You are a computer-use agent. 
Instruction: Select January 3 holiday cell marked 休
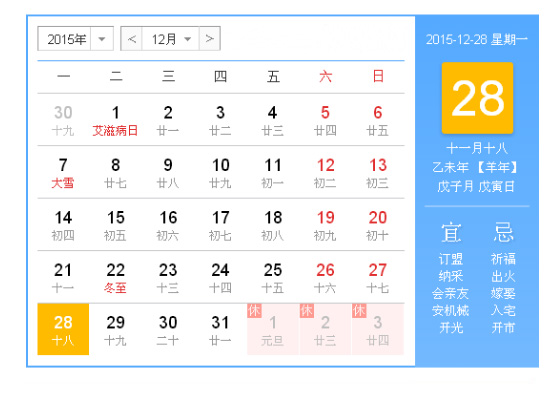[378, 329]
